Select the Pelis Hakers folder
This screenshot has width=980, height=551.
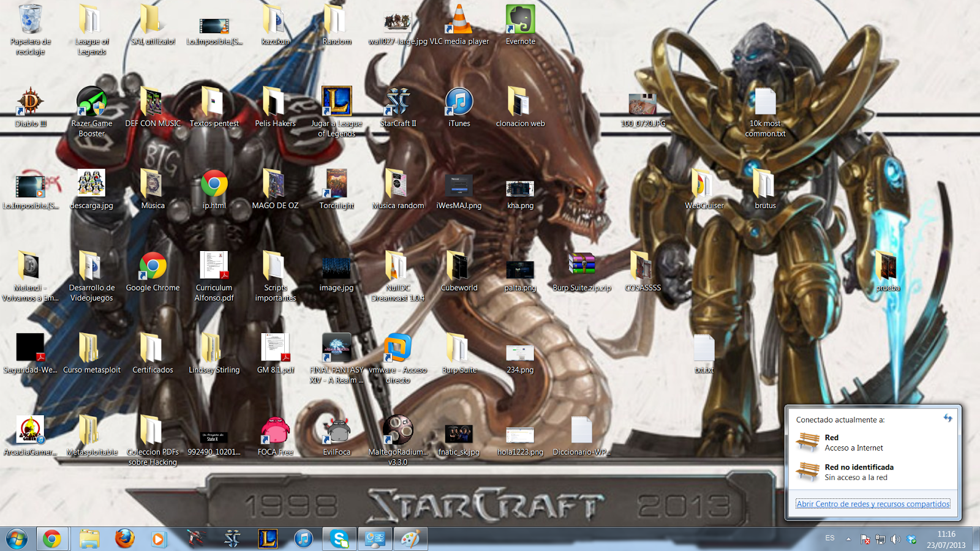tap(275, 107)
